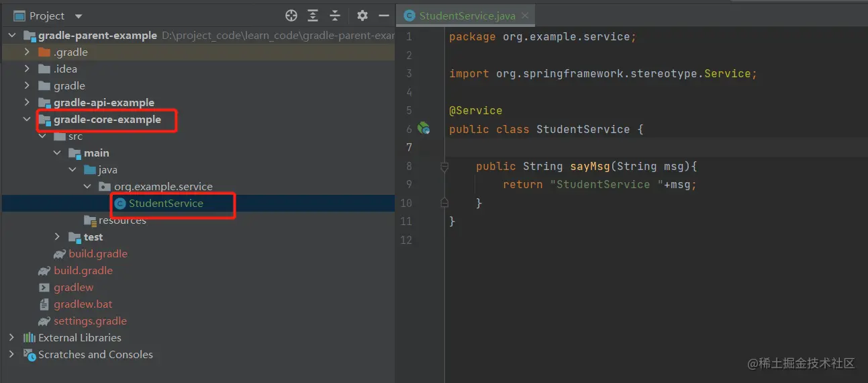Viewport: 868px width, 383px height.
Task: Collapse the src folder
Action: point(42,136)
